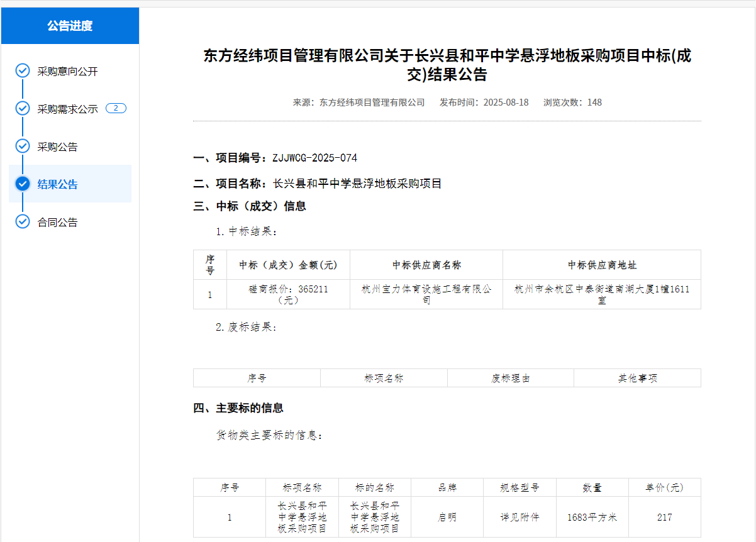Click the bid amount cell 365211
The height and width of the screenshot is (542, 756).
pyautogui.click(x=288, y=294)
